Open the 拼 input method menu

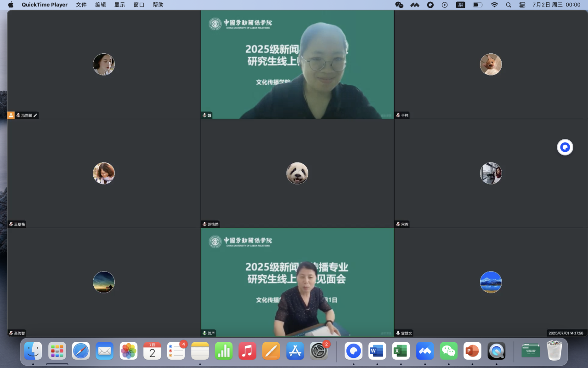(x=460, y=5)
